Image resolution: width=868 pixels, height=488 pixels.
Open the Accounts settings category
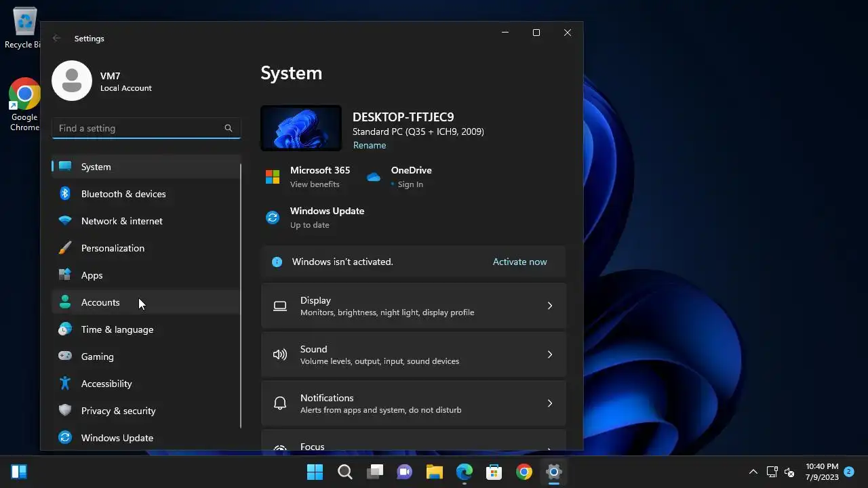pos(146,302)
